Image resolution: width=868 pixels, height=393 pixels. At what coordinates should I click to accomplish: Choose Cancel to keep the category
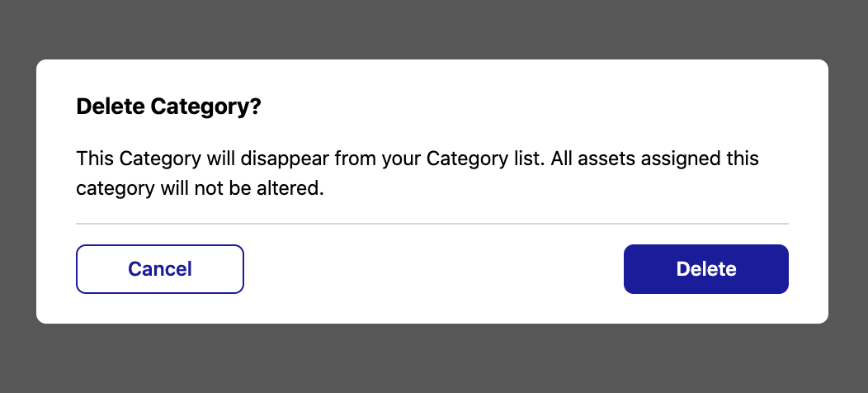click(160, 269)
